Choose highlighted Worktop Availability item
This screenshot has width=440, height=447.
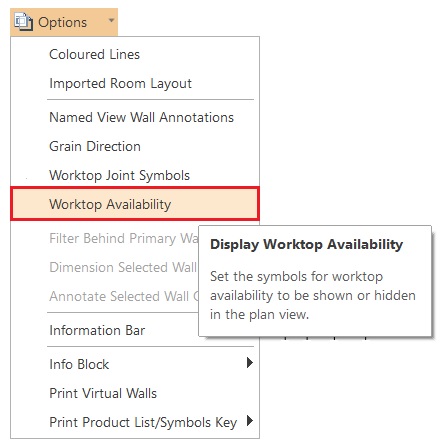(135, 204)
